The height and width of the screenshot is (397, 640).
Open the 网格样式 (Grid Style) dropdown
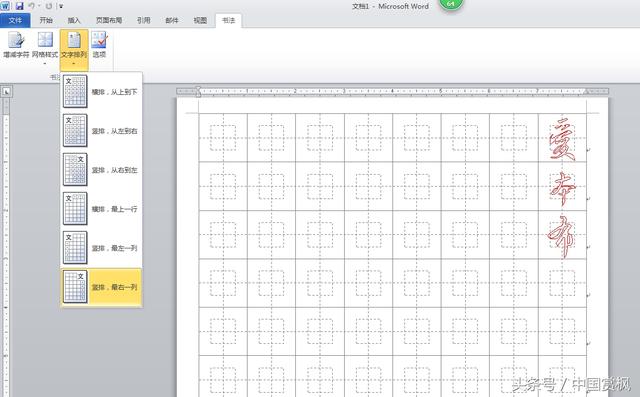tap(45, 48)
